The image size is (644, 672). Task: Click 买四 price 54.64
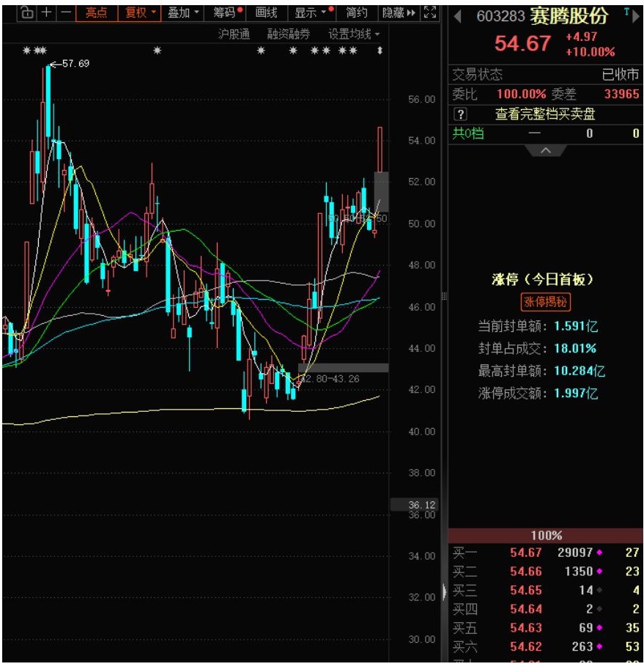[x=526, y=609]
